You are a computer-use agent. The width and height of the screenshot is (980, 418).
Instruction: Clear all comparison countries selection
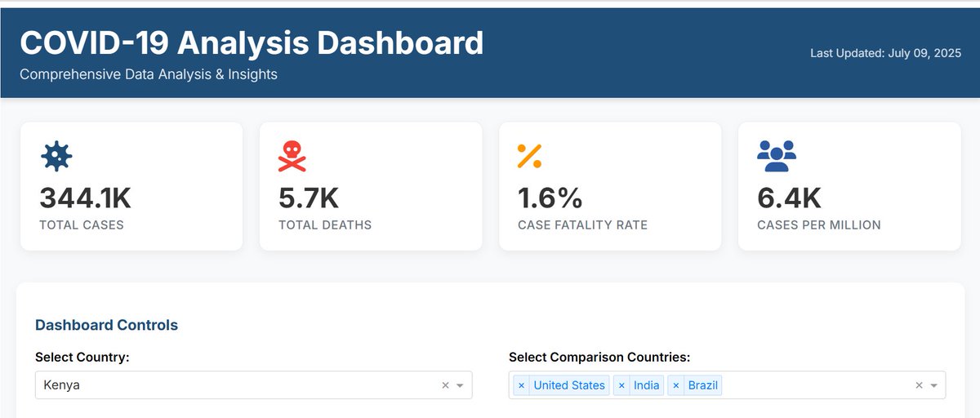(919, 385)
